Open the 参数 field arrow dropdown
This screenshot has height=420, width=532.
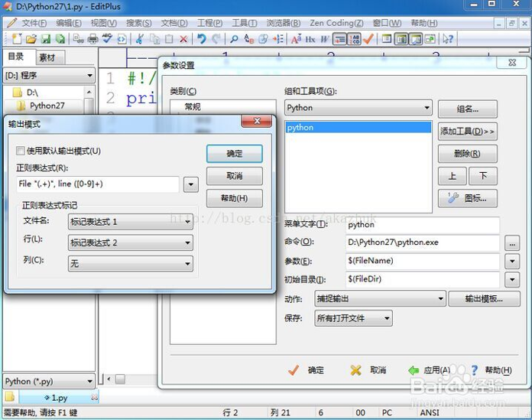512,261
